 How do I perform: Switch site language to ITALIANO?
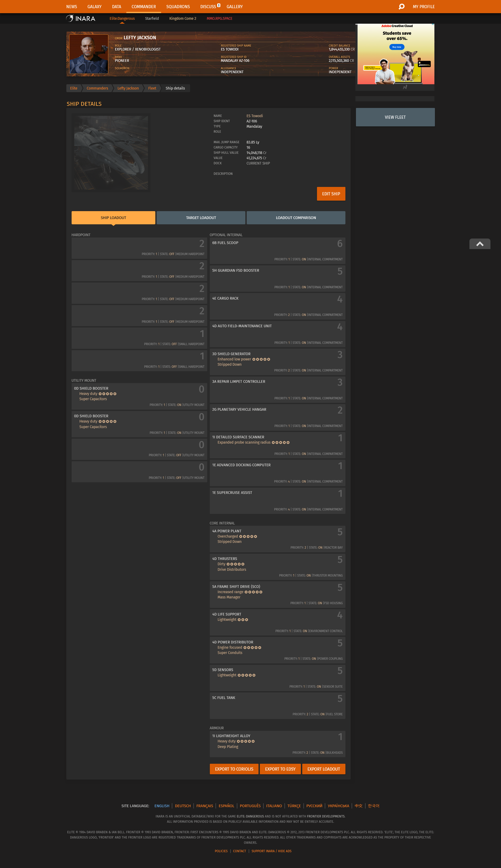(274, 806)
